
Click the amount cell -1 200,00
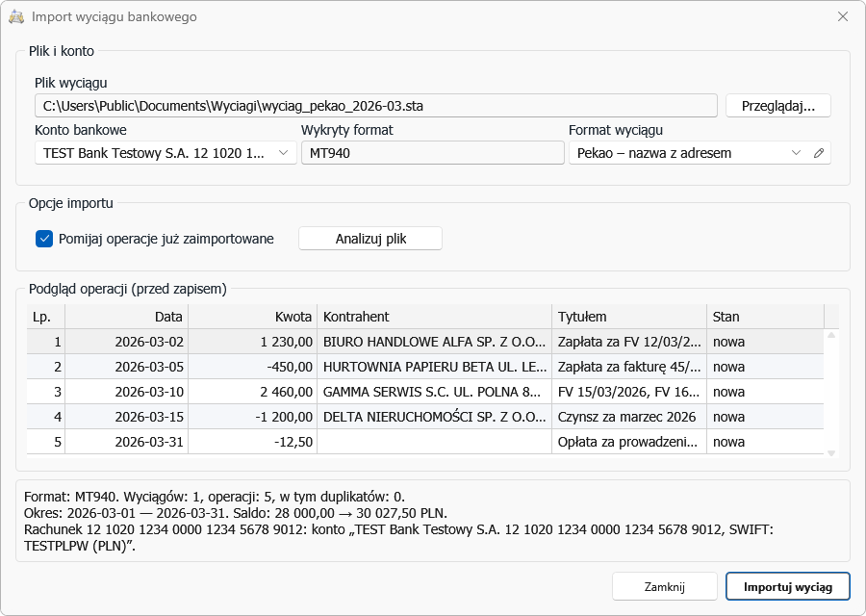pos(253,417)
